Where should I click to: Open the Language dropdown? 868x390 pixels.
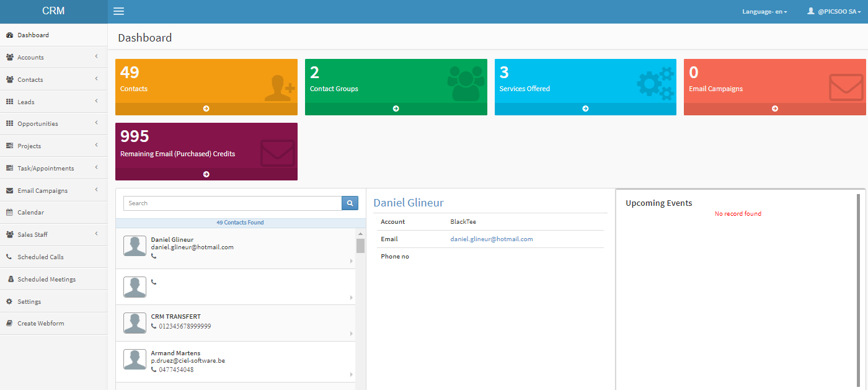(764, 12)
